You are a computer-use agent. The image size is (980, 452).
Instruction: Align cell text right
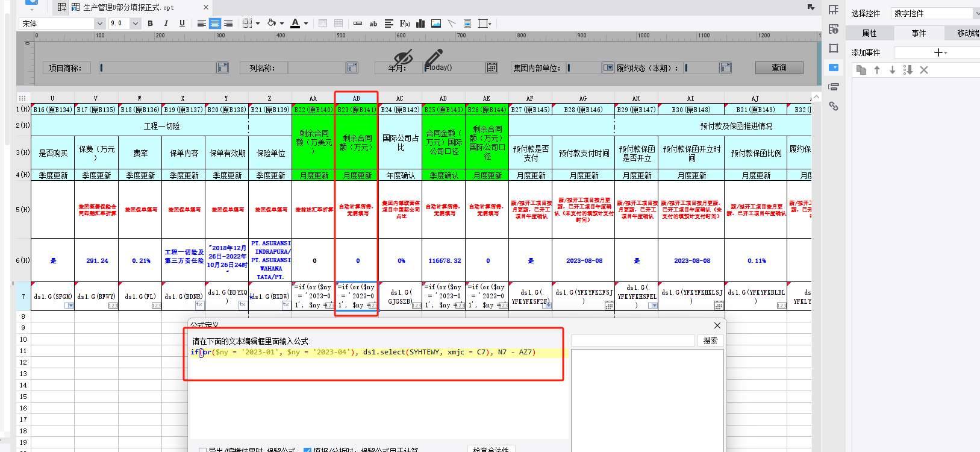point(228,24)
